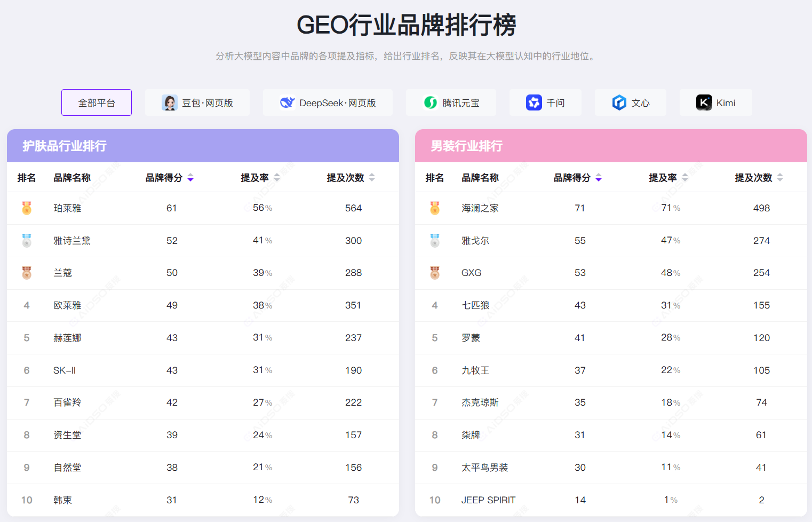The image size is (812, 522).
Task: Sort menswear table by 提及次数 arrows
Action: coord(780,178)
